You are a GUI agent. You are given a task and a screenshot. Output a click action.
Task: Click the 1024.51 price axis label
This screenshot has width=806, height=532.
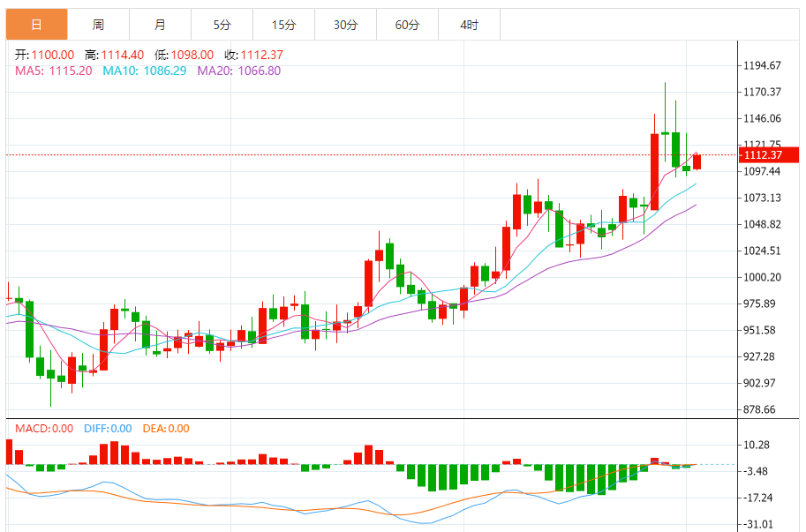pyautogui.click(x=763, y=251)
